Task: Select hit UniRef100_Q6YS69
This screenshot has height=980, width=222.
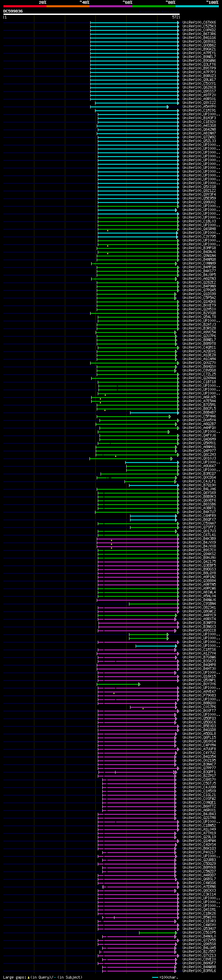Action: [x=199, y=493]
